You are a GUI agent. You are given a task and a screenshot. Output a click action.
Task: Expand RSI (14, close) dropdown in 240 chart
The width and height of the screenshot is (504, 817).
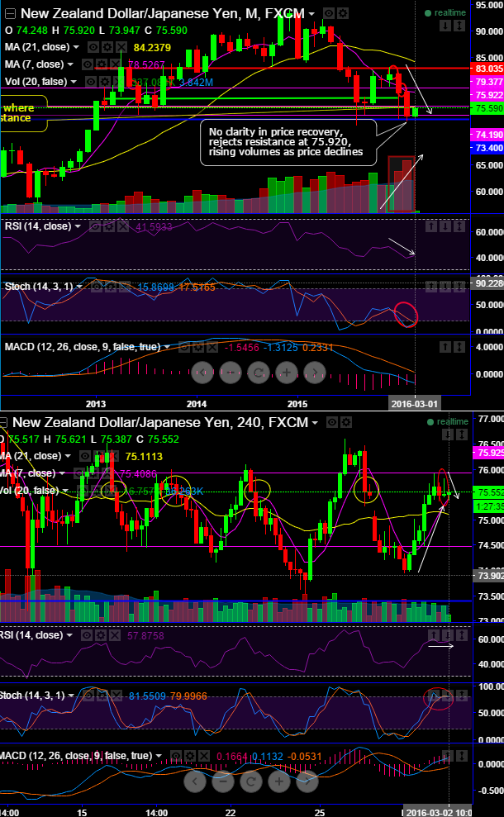click(x=70, y=635)
